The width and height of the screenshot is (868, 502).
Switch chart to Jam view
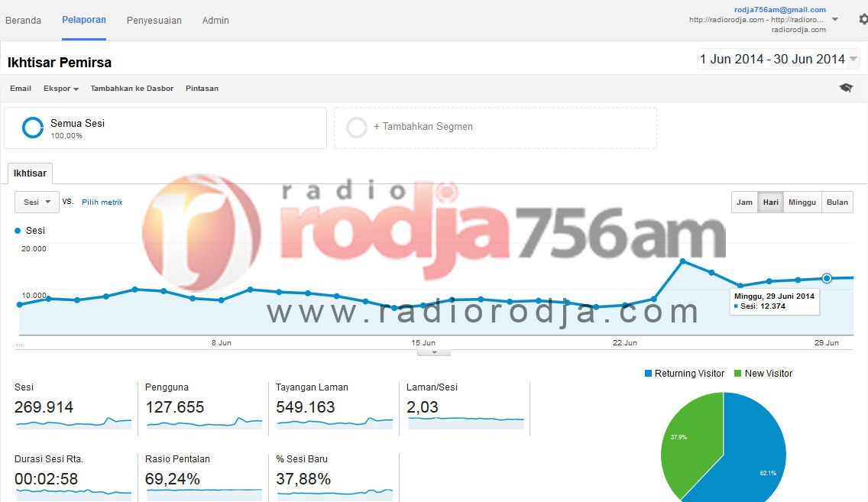744,202
